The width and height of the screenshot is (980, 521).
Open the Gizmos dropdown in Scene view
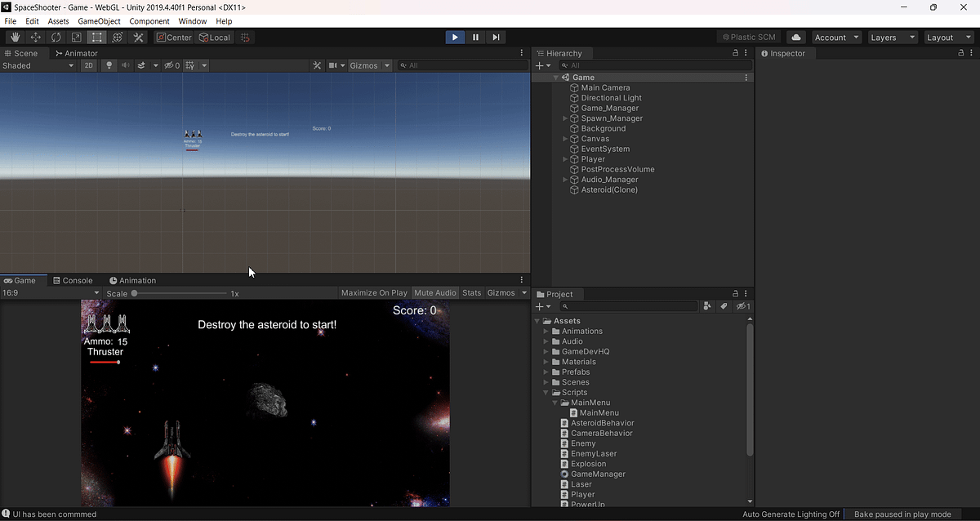370,65
